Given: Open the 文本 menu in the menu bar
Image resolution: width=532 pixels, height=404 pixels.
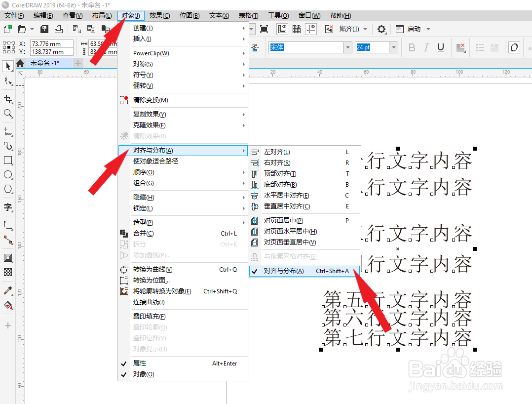Looking at the screenshot, I should coord(219,15).
